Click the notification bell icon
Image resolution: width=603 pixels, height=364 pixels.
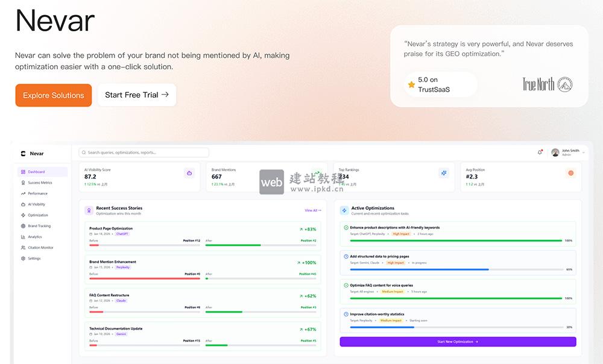tap(540, 152)
